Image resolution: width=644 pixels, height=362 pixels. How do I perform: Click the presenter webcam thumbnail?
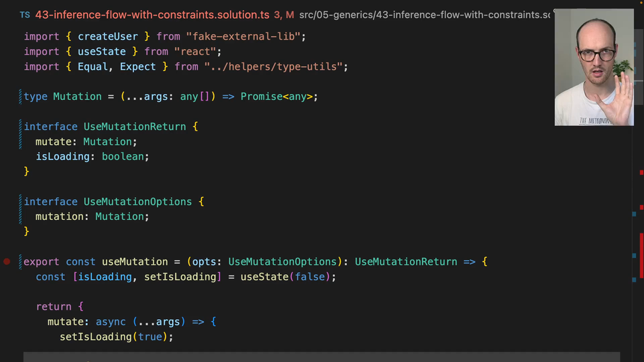(594, 67)
